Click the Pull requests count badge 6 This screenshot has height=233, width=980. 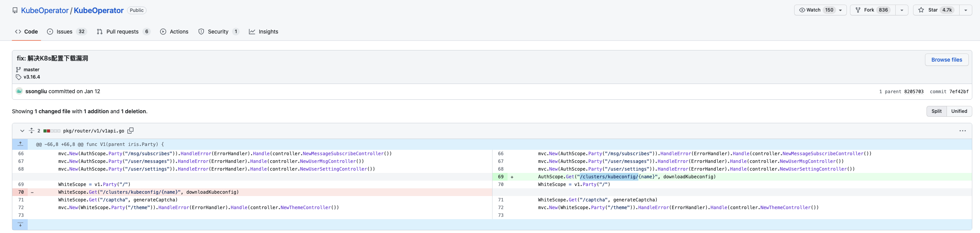click(x=147, y=32)
